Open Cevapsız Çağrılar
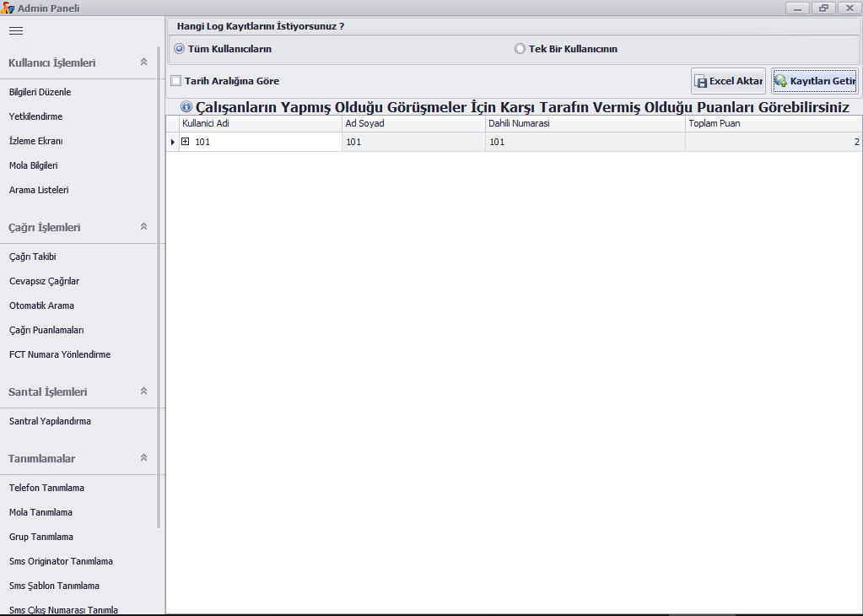 click(x=44, y=281)
